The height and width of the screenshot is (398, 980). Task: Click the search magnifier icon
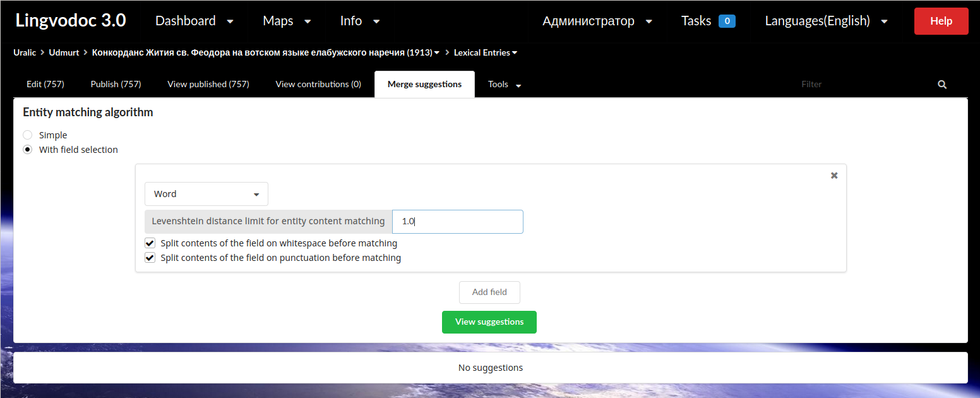[941, 84]
